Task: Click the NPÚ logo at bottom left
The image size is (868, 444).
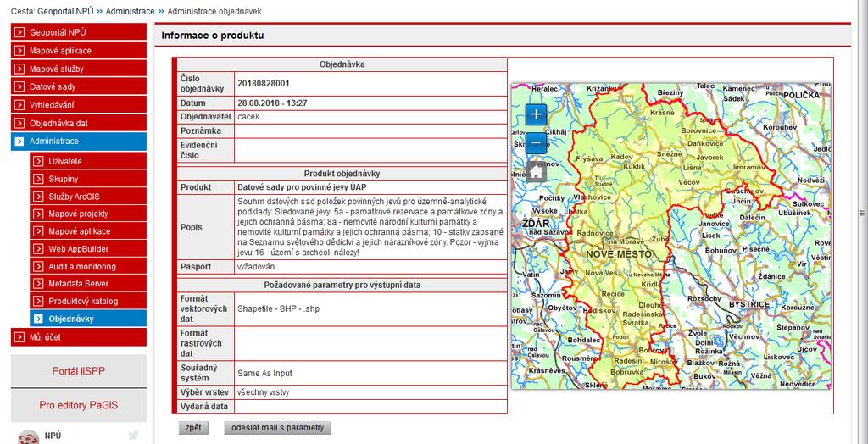Action: point(29,437)
